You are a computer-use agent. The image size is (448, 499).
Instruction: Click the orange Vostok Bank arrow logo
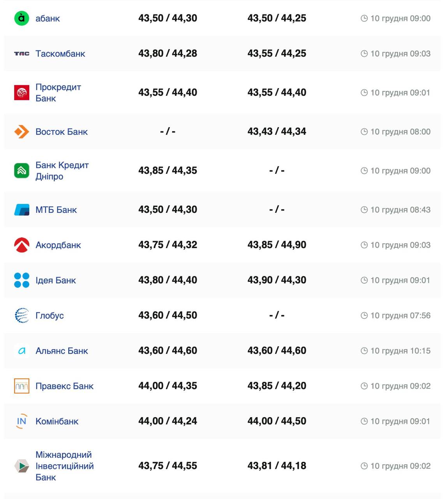pyautogui.click(x=21, y=132)
